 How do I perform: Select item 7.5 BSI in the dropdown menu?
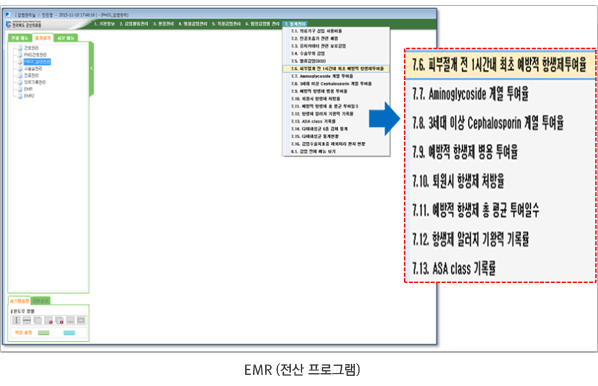309,61
